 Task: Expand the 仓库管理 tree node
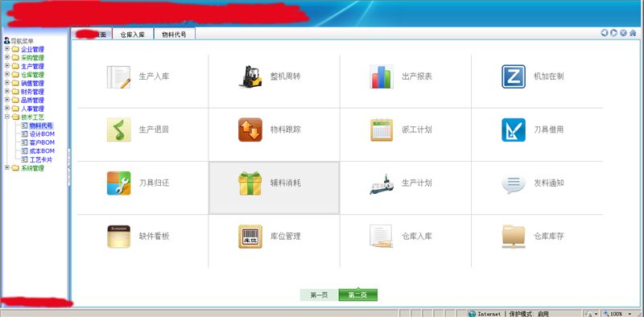7,74
